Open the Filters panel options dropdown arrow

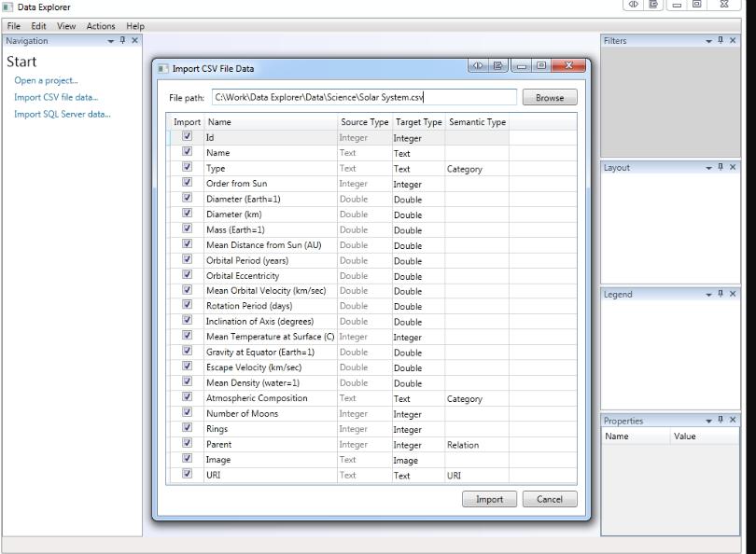[x=707, y=41]
